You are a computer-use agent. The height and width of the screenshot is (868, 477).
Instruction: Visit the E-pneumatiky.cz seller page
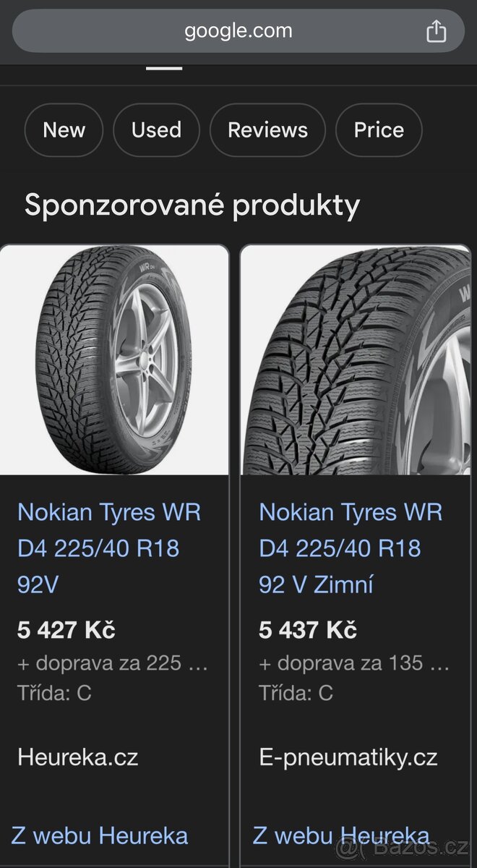coord(348,757)
